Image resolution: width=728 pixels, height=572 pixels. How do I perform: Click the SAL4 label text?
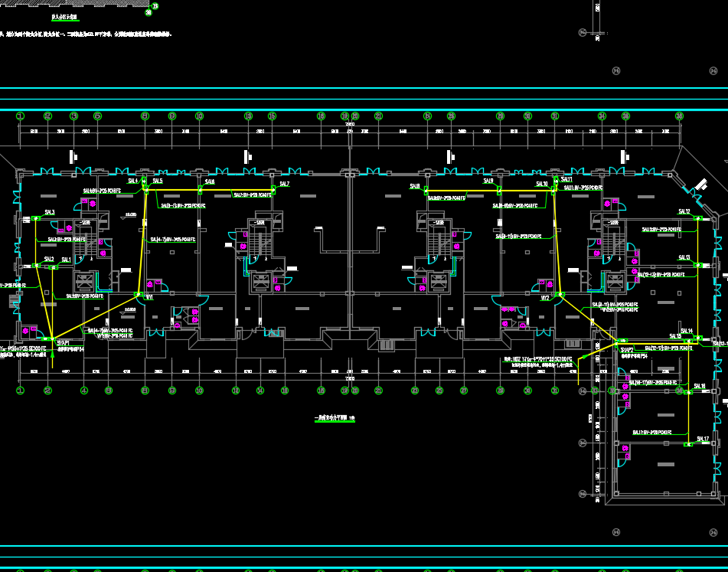click(132, 181)
